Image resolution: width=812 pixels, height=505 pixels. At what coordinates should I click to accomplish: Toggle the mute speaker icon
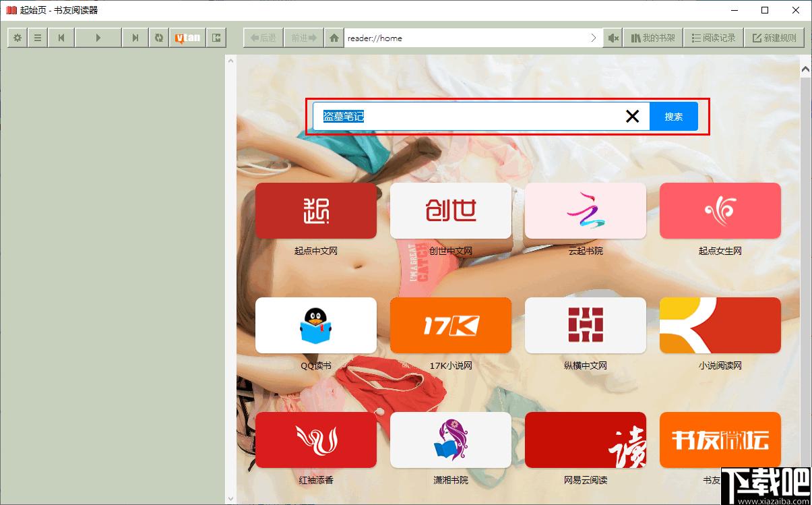pyautogui.click(x=613, y=38)
